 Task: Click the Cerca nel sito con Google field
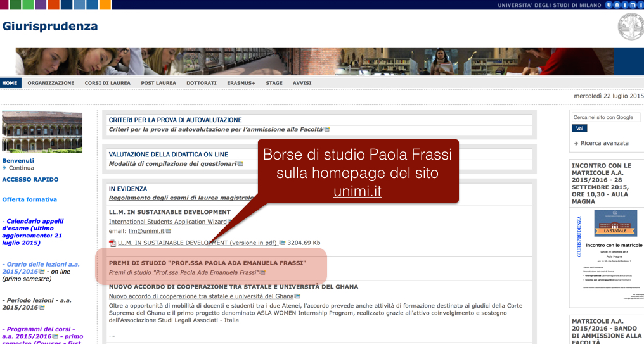(x=606, y=117)
